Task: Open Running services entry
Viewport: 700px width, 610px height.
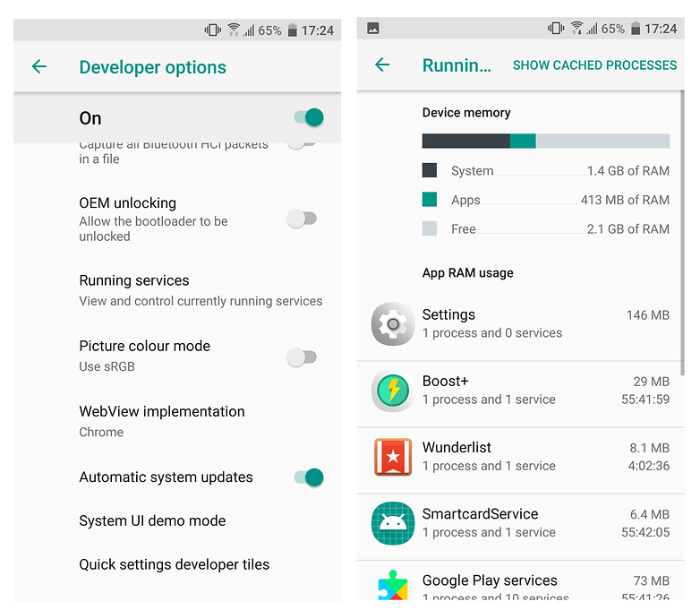Action: pyautogui.click(x=177, y=290)
